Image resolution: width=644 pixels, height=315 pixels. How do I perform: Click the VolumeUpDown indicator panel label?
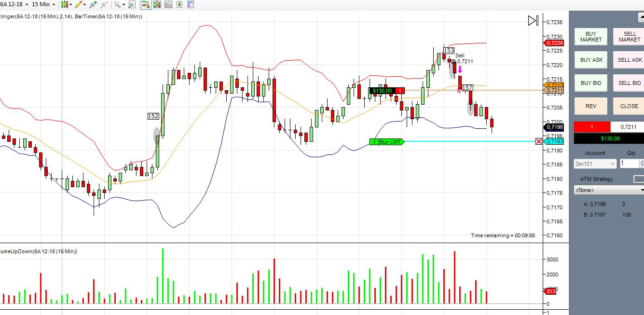39,251
